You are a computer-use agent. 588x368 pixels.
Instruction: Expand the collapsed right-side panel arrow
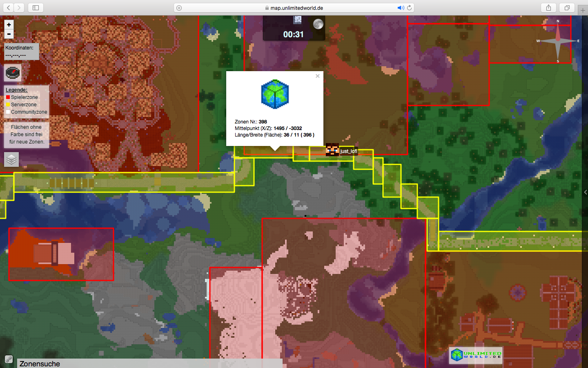585,192
